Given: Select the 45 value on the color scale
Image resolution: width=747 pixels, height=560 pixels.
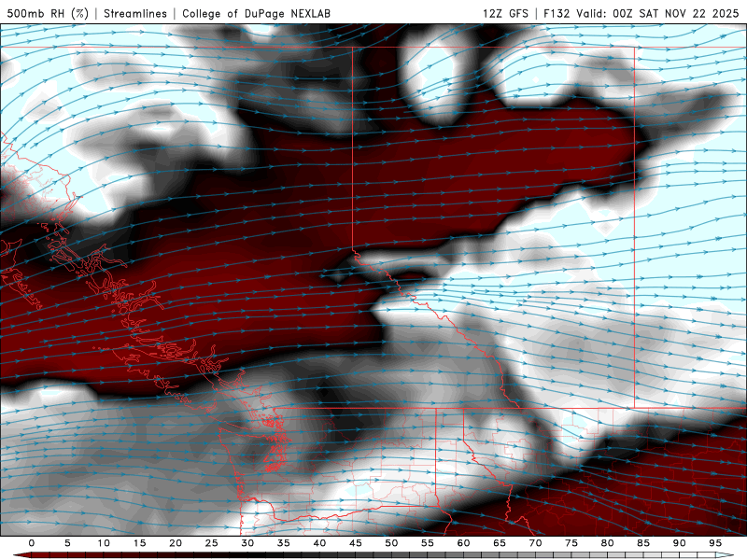Looking at the screenshot, I should coord(356,543).
